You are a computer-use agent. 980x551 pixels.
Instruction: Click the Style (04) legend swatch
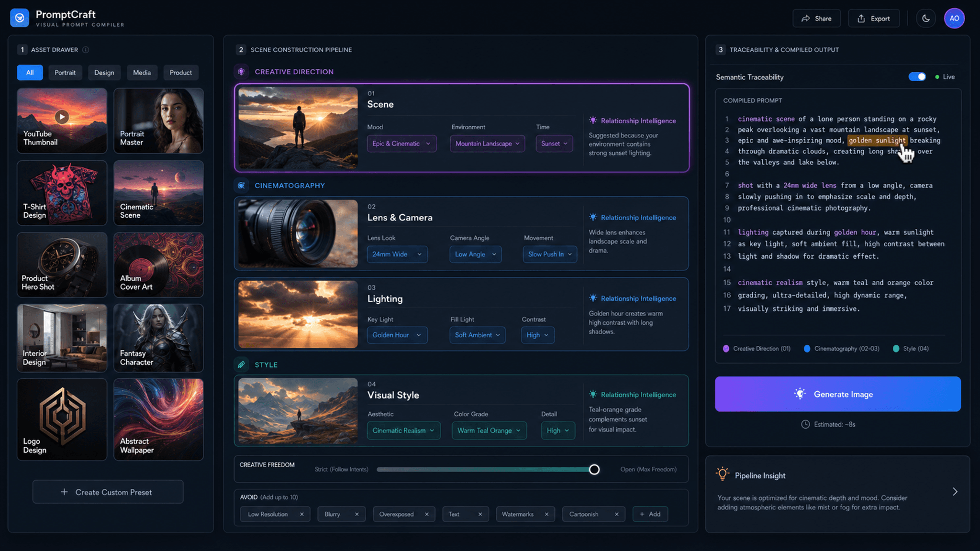[x=896, y=349]
